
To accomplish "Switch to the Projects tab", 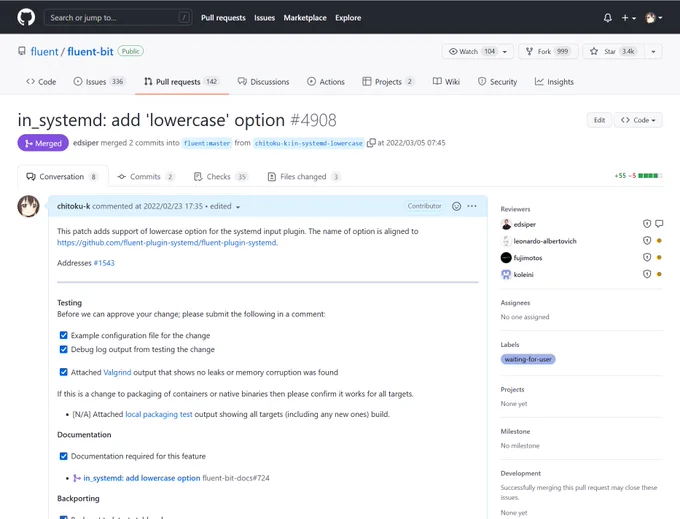I will coord(389,82).
